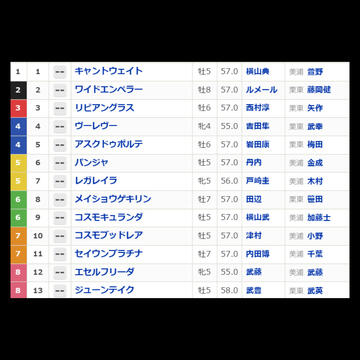
Task: Click the black frame 2 color cell
Action: tap(18, 90)
